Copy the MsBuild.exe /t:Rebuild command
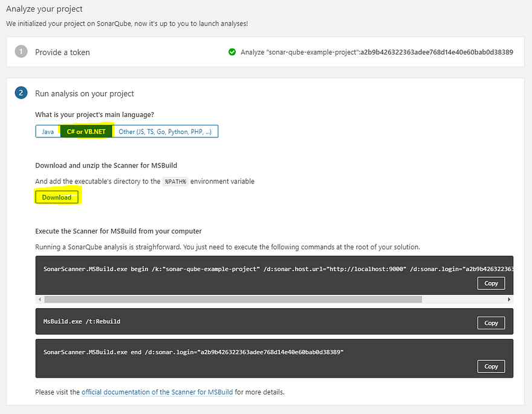Viewport: 532px width, 414px height. [491, 323]
